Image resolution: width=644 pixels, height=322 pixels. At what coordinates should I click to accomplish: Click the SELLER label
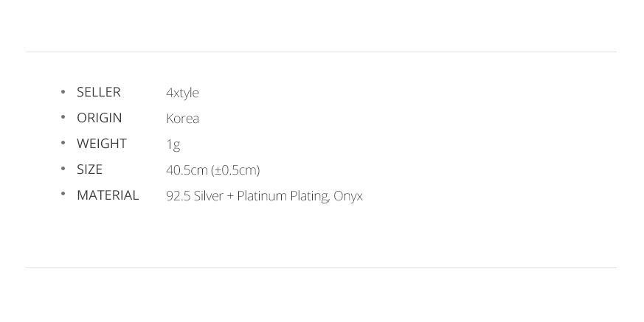(99, 92)
